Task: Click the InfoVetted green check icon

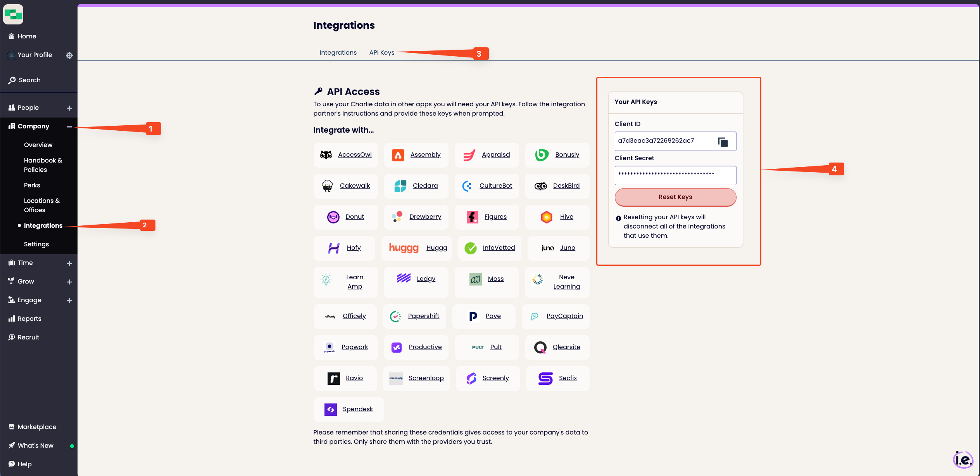Action: coord(471,248)
